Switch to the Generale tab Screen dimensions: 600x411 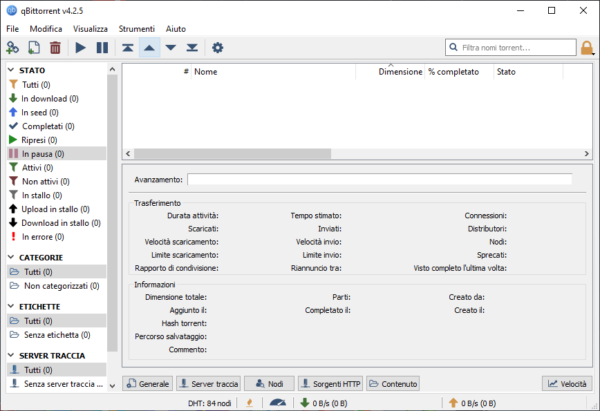(148, 383)
